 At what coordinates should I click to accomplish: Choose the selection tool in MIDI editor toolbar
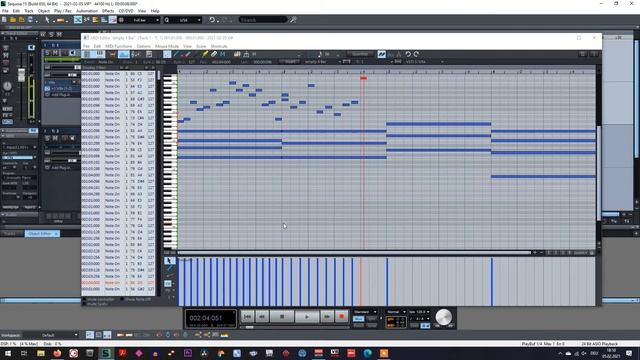[x=167, y=54]
